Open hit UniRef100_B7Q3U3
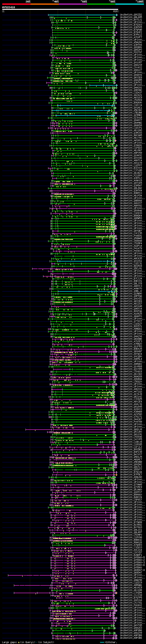The image size is (146, 644). click(x=131, y=25)
